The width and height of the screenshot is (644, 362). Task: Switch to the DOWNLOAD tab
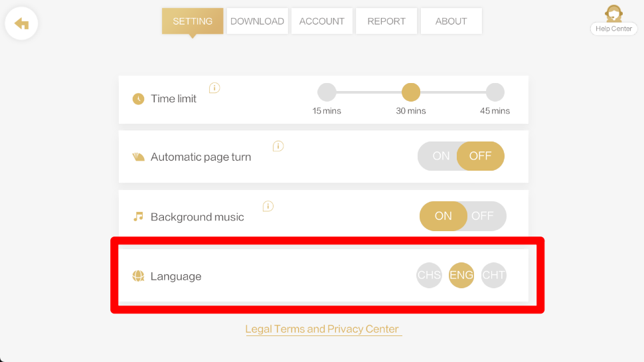pos(257,21)
